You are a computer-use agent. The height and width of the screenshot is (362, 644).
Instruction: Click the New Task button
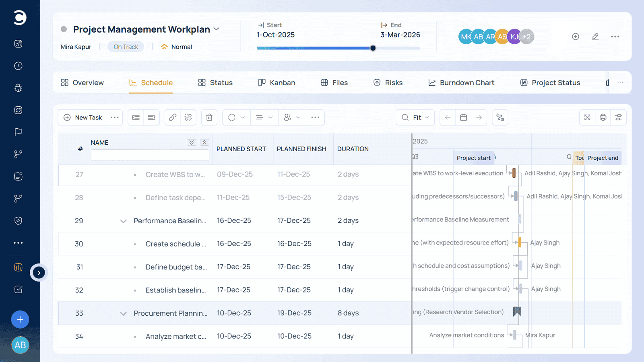coord(83,117)
